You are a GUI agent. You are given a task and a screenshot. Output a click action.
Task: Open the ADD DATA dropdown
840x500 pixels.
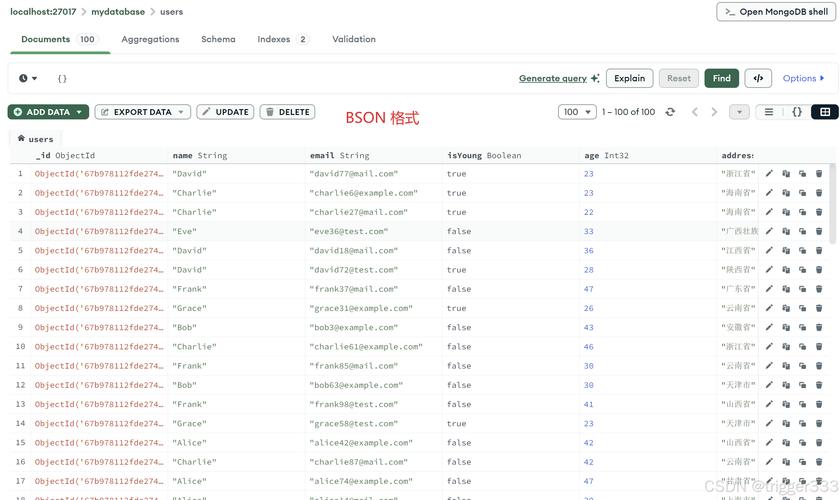48,112
